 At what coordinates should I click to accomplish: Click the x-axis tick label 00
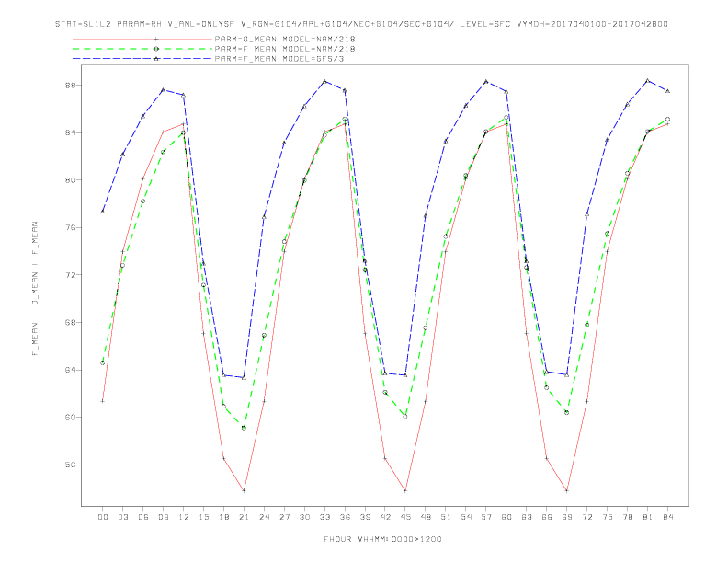coord(103,517)
